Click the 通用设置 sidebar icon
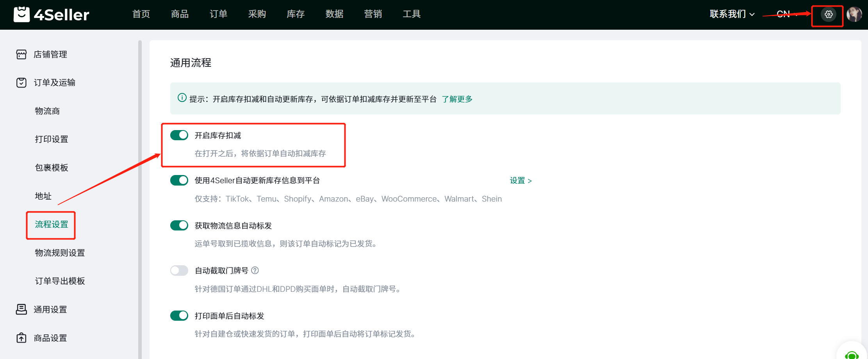868x359 pixels. pos(21,309)
